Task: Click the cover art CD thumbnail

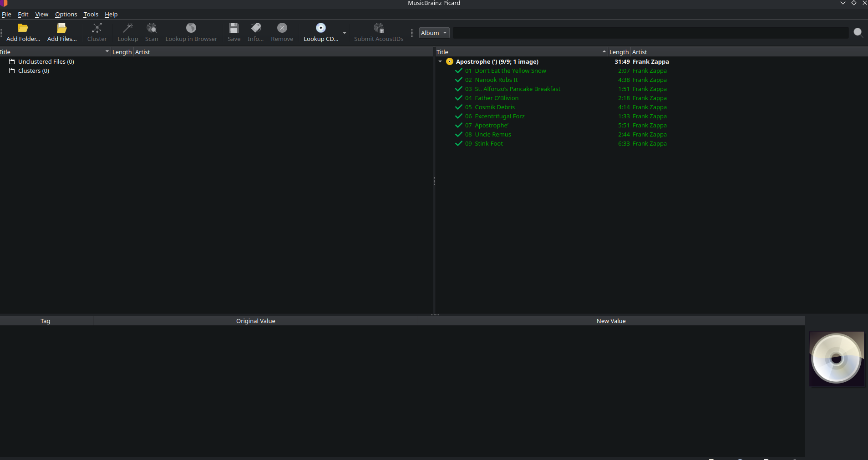Action: click(837, 359)
